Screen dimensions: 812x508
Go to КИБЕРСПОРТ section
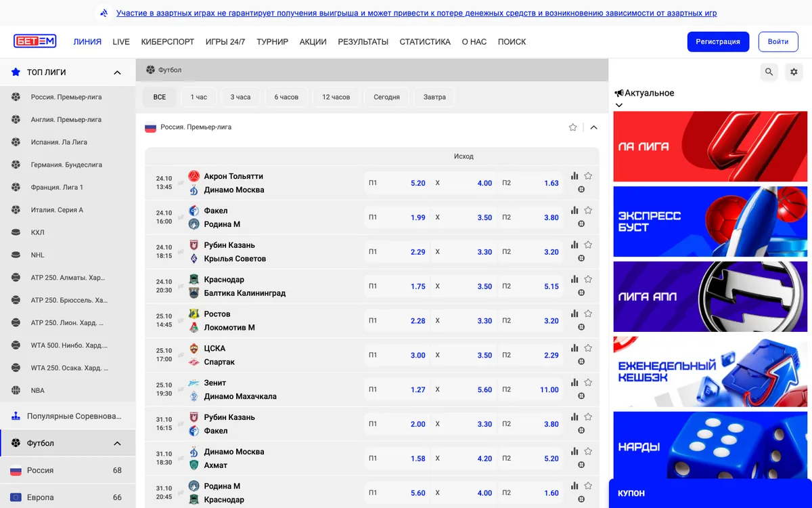click(x=168, y=41)
